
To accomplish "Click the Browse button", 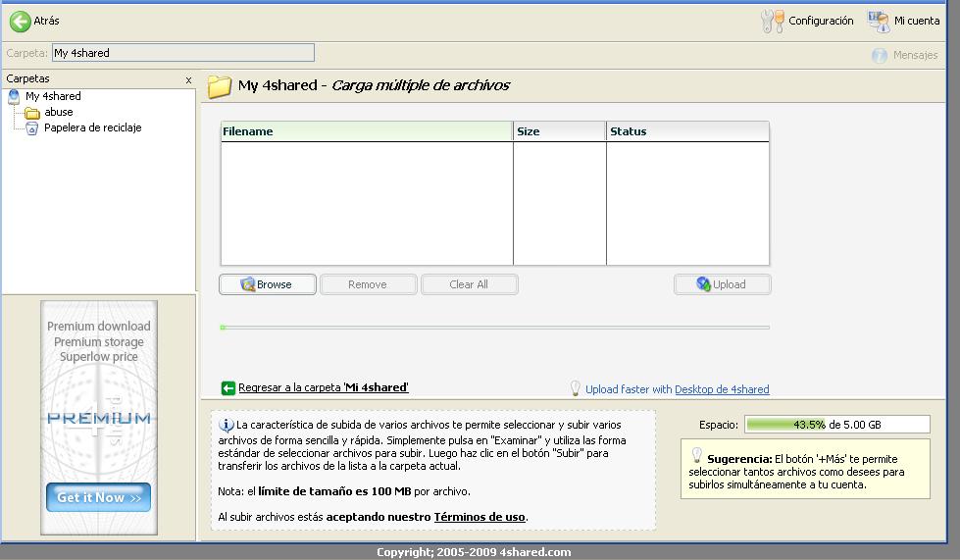I will click(268, 284).
